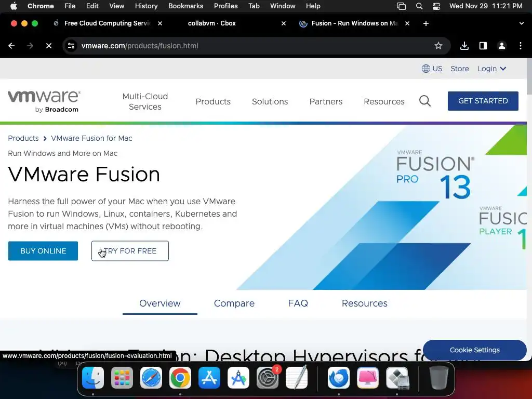This screenshot has width=532, height=399.
Task: Select the Resources page tab
Action: [x=364, y=303]
